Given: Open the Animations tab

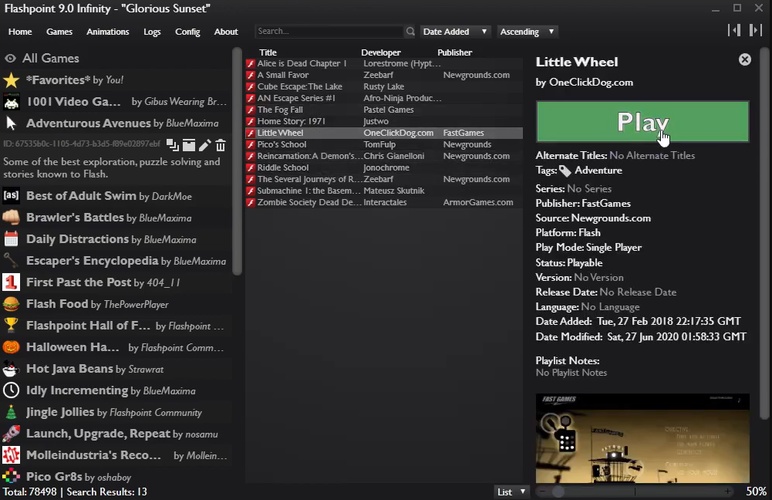Looking at the screenshot, I should coord(108,31).
